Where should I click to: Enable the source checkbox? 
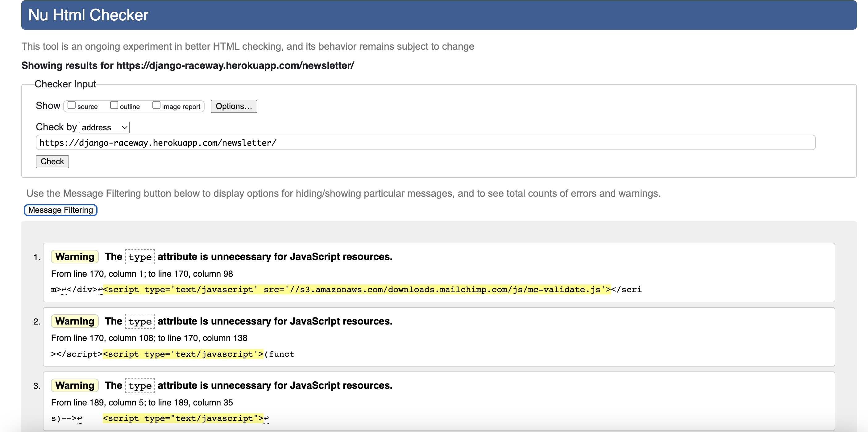pos(72,105)
